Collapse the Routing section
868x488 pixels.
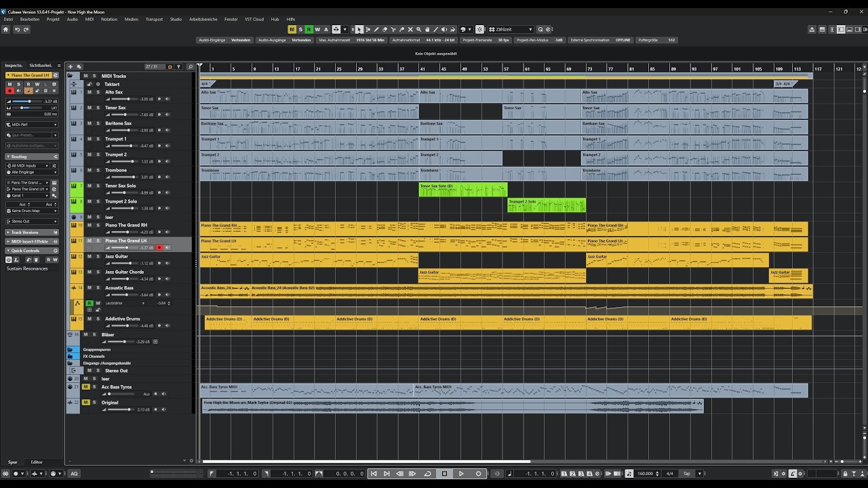31,157
